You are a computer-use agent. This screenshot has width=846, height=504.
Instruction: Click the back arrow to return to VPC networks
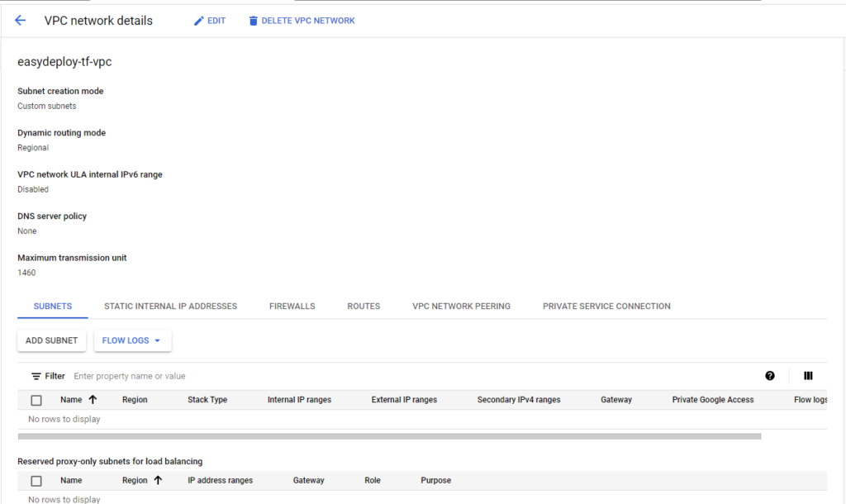[x=20, y=20]
